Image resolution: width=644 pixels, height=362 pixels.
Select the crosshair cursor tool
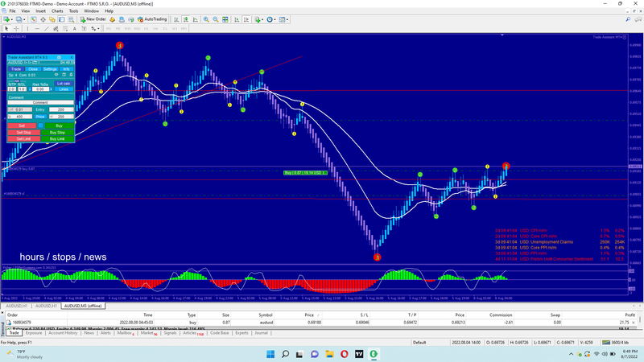click(16, 28)
